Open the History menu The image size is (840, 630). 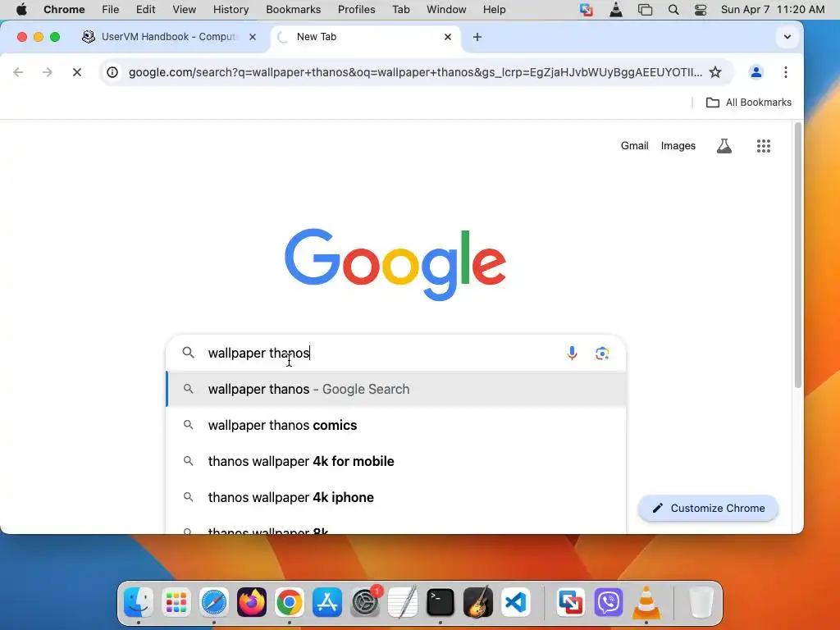pyautogui.click(x=231, y=10)
